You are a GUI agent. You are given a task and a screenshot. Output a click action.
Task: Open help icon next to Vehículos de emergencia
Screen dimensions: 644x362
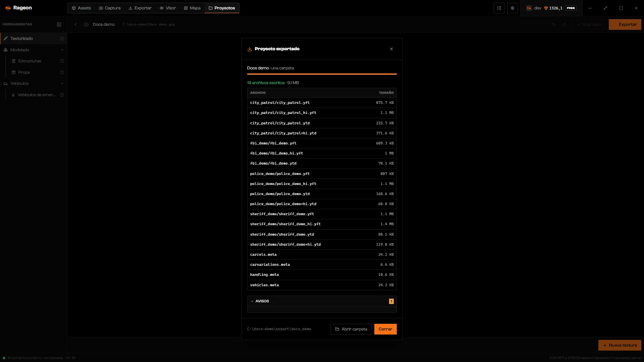62,95
